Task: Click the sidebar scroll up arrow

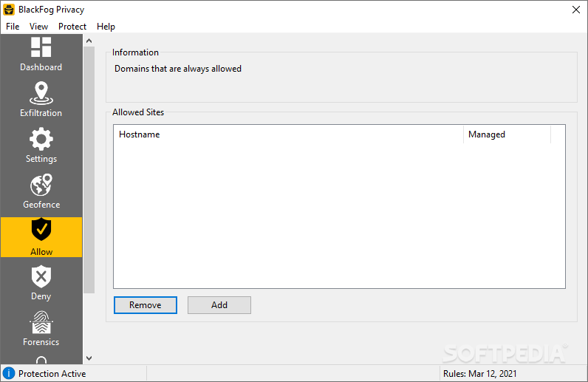Action: [x=89, y=41]
